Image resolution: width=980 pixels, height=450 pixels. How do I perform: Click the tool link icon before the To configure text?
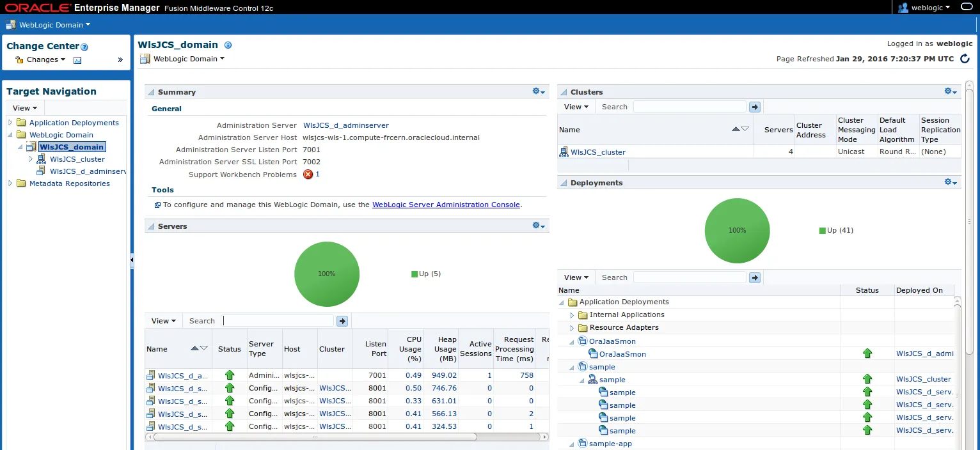pos(157,205)
